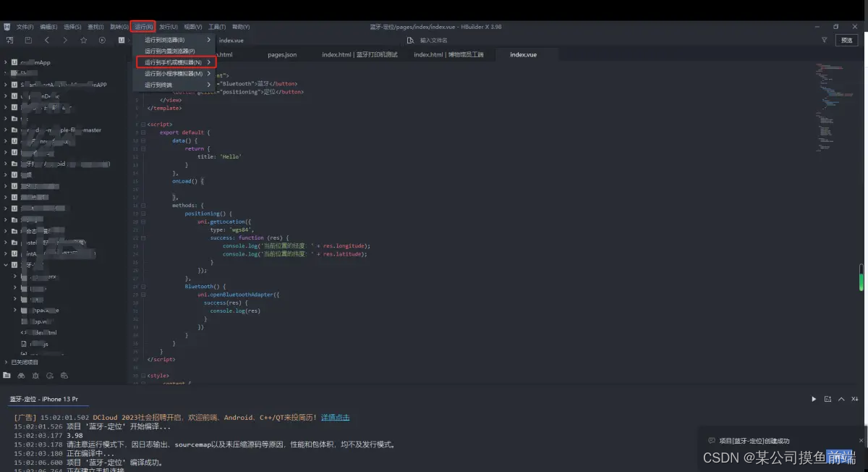The width and height of the screenshot is (868, 472).
Task: Open the 选择(S) menu
Action: (x=73, y=27)
